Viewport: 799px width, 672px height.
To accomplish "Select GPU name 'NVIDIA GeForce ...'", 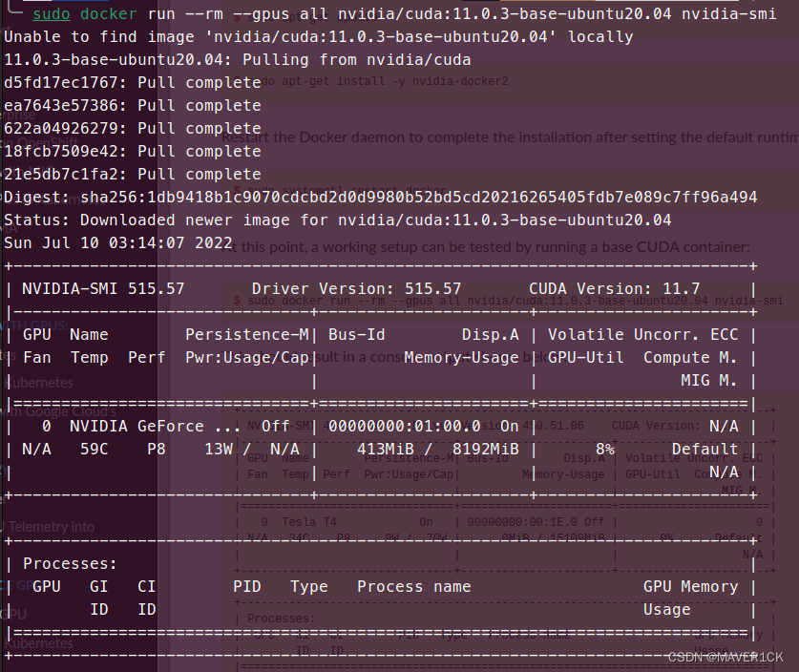I will [155, 427].
